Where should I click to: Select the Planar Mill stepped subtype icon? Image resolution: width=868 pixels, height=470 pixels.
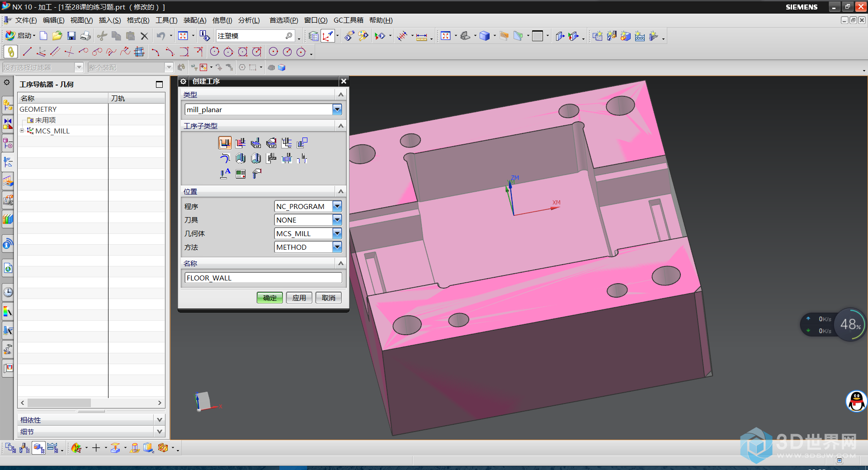[287, 143]
